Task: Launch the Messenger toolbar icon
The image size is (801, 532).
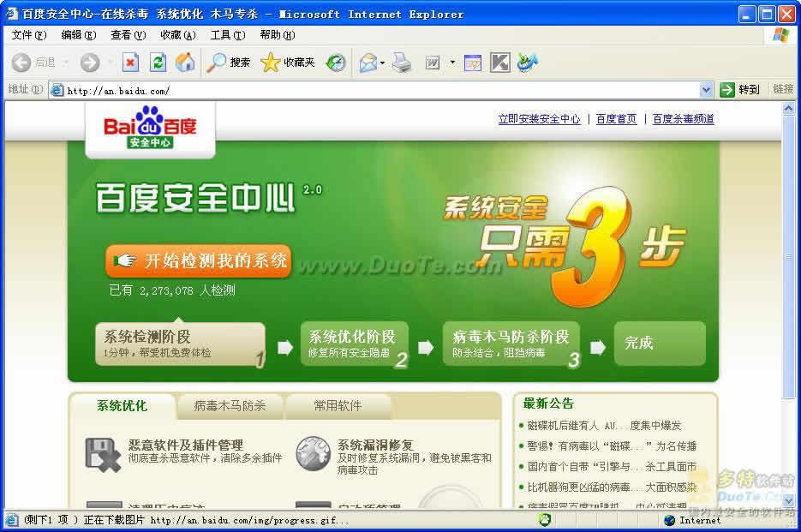Action: pyautogui.click(x=527, y=63)
